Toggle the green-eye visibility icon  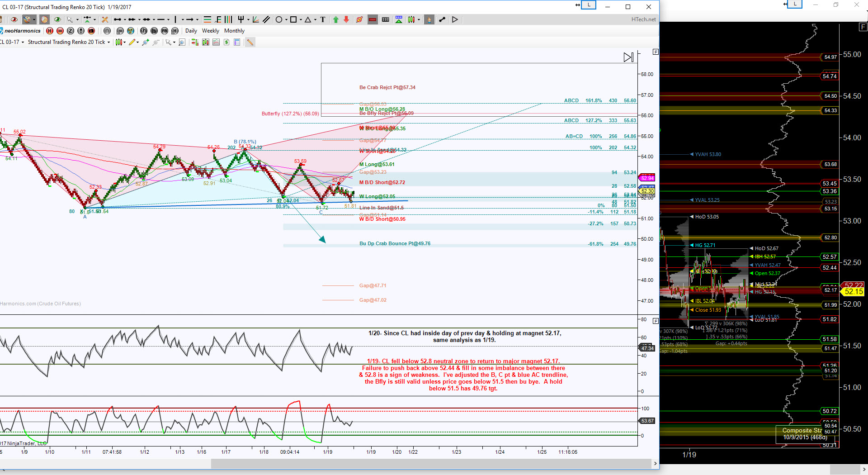[57, 19]
